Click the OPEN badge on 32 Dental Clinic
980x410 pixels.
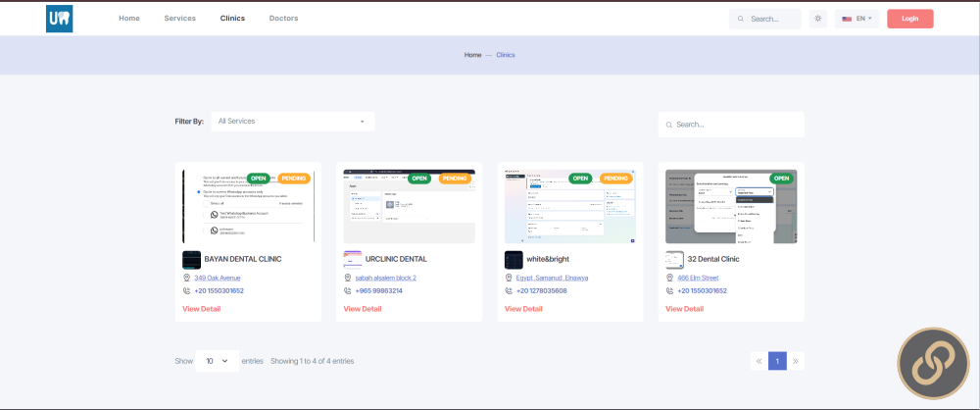coord(781,179)
